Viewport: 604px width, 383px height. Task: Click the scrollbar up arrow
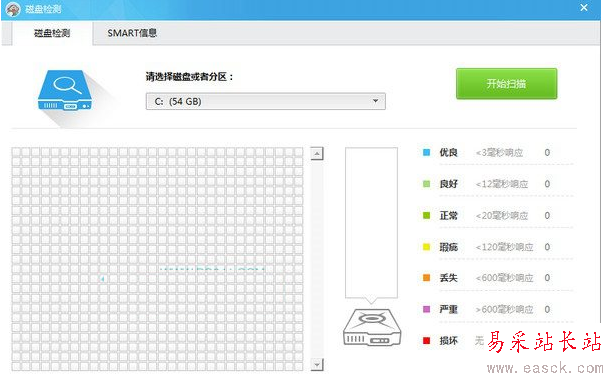click(317, 154)
